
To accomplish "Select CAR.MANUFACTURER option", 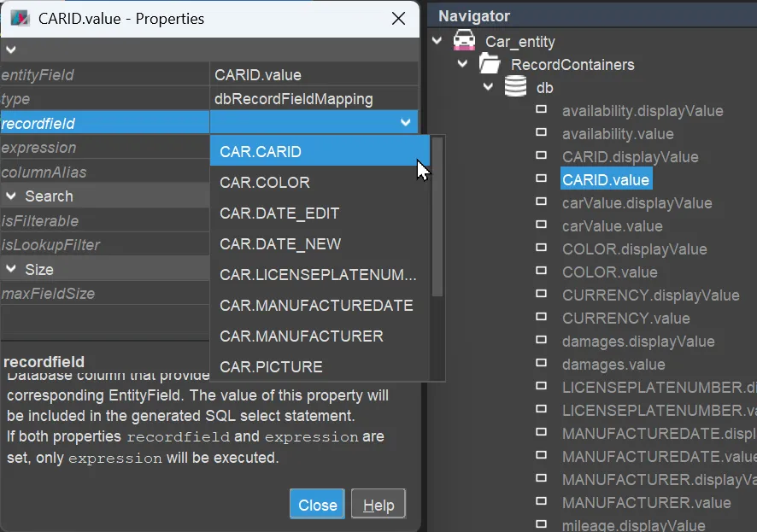I will pyautogui.click(x=320, y=336).
